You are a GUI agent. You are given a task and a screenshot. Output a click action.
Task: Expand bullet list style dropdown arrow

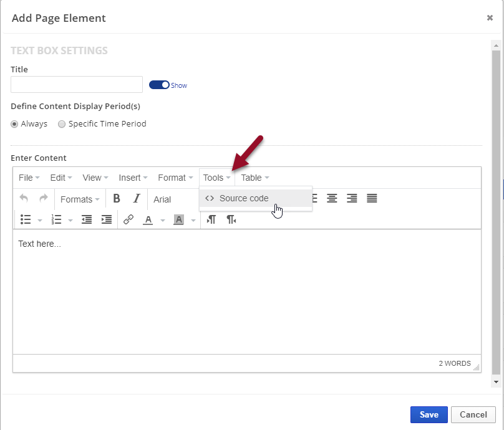[40, 220]
